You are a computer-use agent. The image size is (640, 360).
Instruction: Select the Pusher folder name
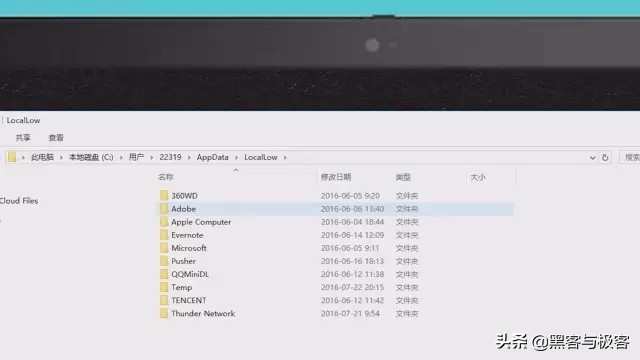click(184, 261)
